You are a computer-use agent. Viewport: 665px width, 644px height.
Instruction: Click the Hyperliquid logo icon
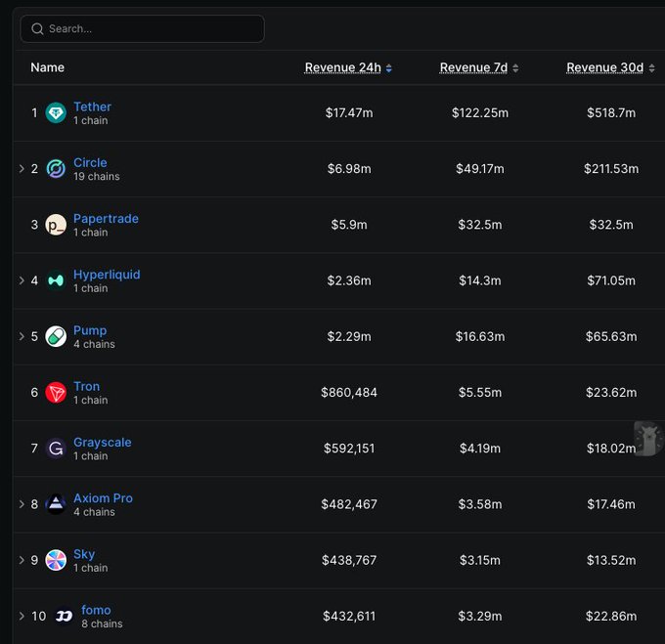click(56, 280)
